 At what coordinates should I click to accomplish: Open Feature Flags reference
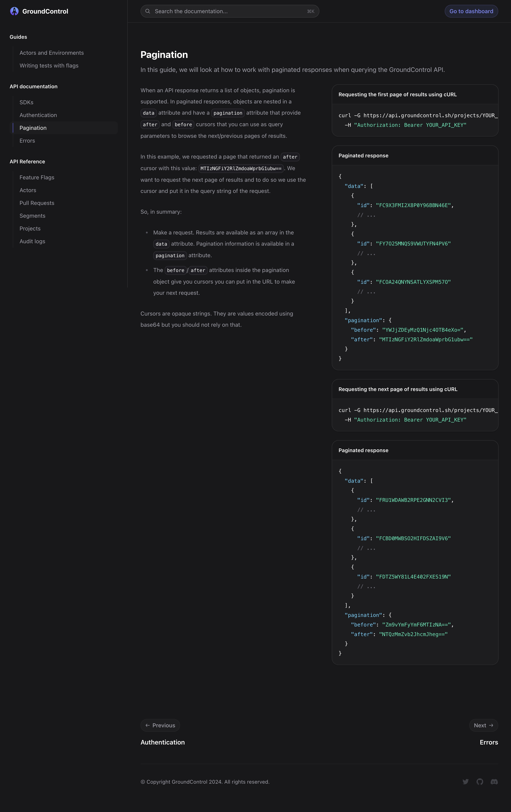tap(37, 178)
